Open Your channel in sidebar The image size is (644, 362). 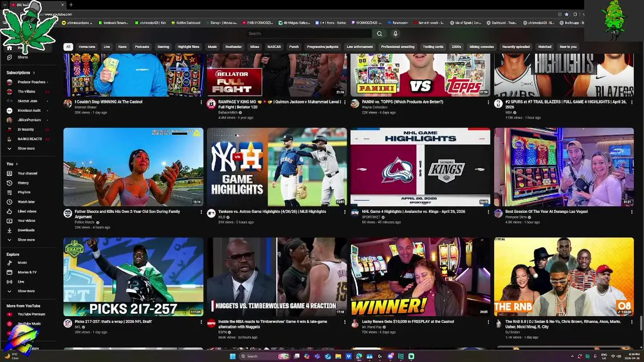pyautogui.click(x=27, y=173)
